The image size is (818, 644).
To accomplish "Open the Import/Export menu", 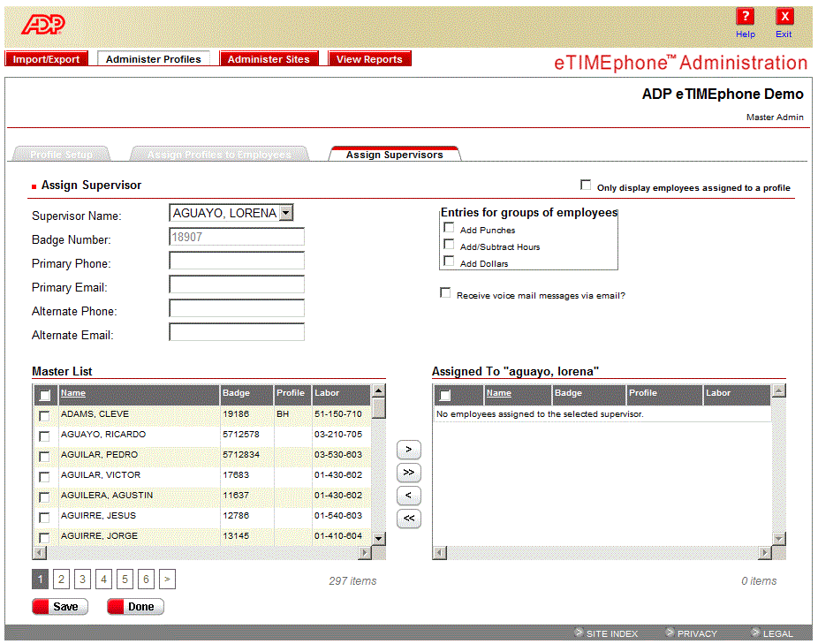I will pyautogui.click(x=47, y=59).
